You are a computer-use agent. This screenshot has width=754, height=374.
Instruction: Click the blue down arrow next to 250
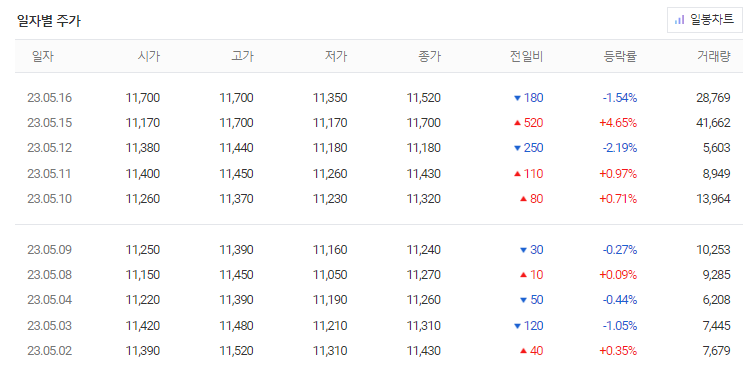517,149
